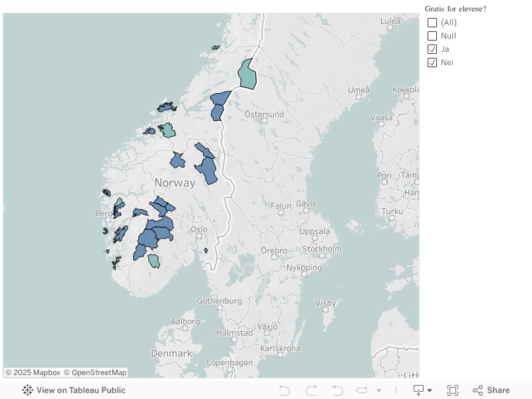Expand the refresh options dropdown arrow
The image size is (532, 399).
(379, 390)
